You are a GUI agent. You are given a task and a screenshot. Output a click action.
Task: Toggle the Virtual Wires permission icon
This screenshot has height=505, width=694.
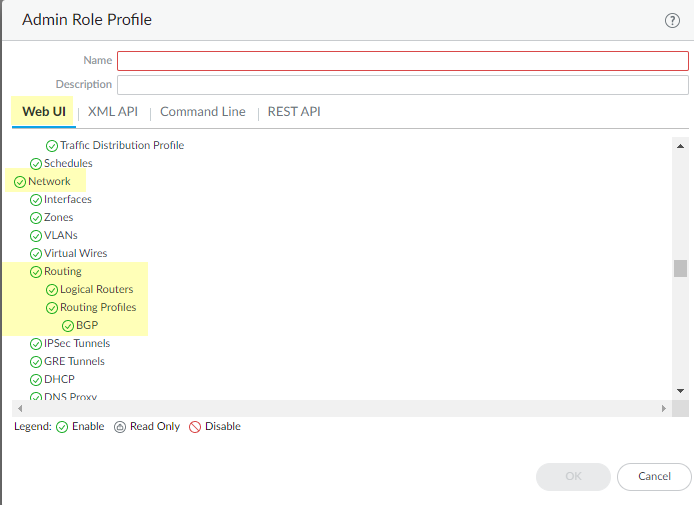click(x=36, y=254)
